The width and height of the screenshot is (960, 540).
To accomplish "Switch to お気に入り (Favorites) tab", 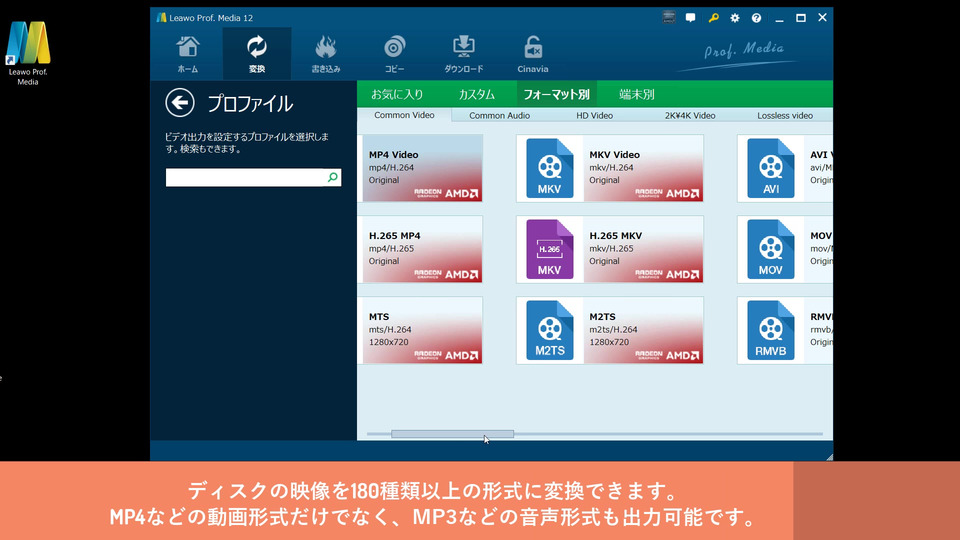I will click(x=397, y=94).
